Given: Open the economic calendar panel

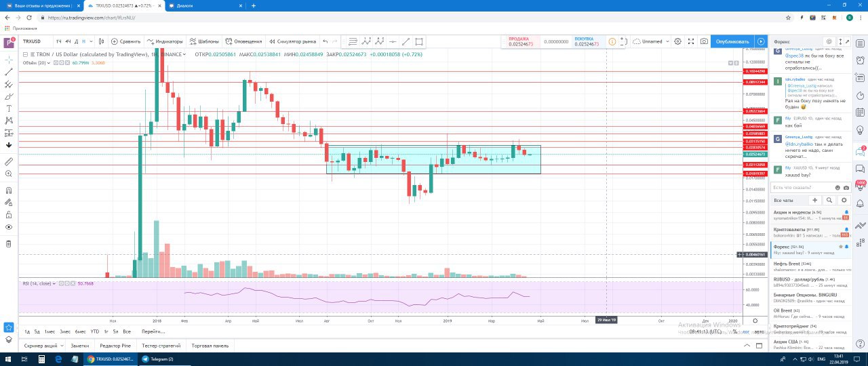Looking at the screenshot, I should [x=861, y=113].
